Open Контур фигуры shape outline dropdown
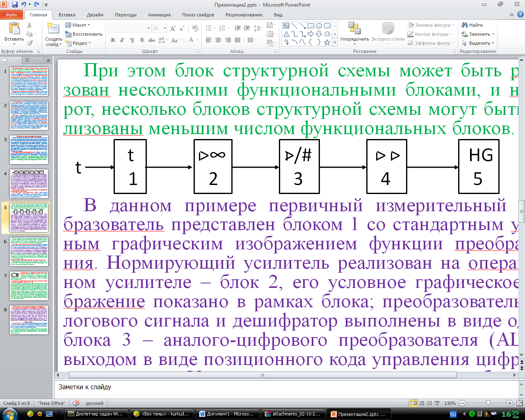Image resolution: width=525 pixels, height=420 pixels. coord(430,34)
